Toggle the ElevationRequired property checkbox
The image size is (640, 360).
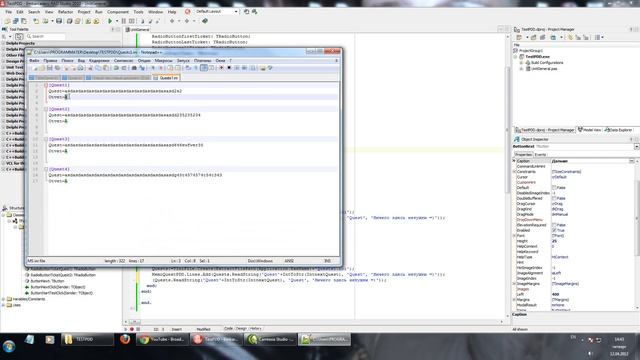[x=554, y=225]
